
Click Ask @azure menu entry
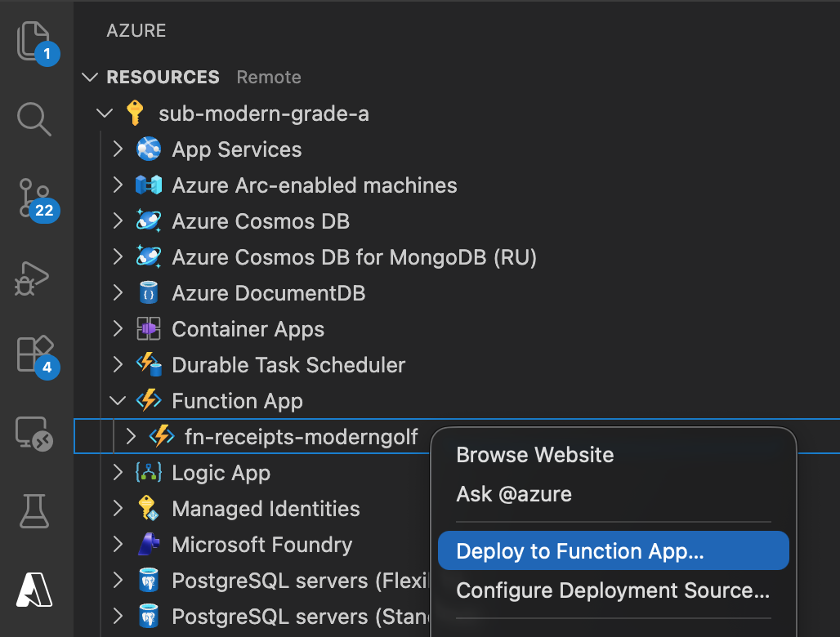[513, 494]
